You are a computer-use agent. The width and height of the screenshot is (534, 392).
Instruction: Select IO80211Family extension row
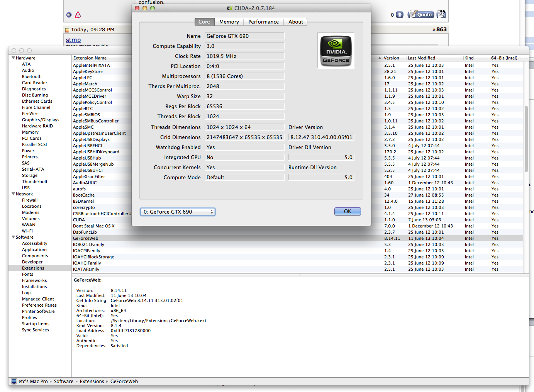[x=297, y=244]
